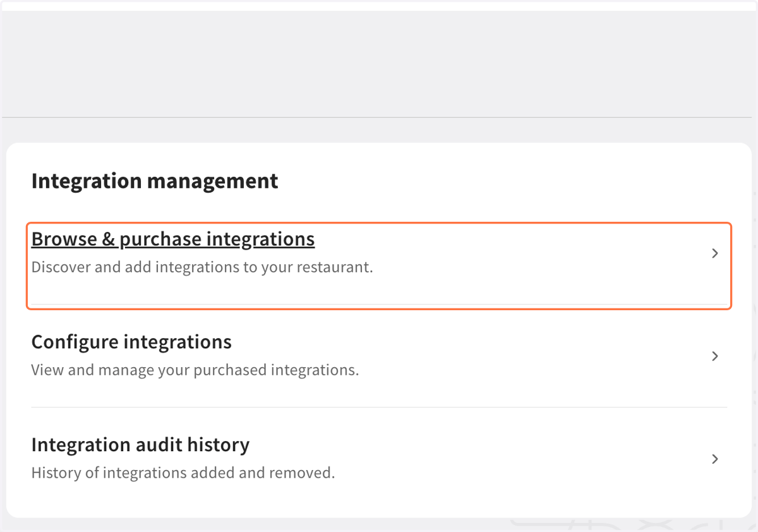Open Configure integrations link
Image resolution: width=758 pixels, height=532 pixels.
pyautogui.click(x=131, y=342)
